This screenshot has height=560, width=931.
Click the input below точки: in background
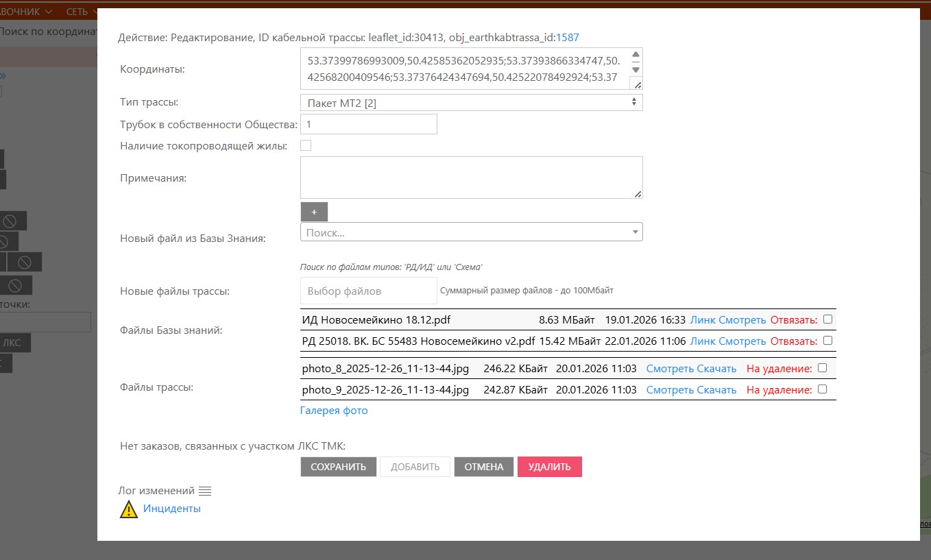click(45, 322)
